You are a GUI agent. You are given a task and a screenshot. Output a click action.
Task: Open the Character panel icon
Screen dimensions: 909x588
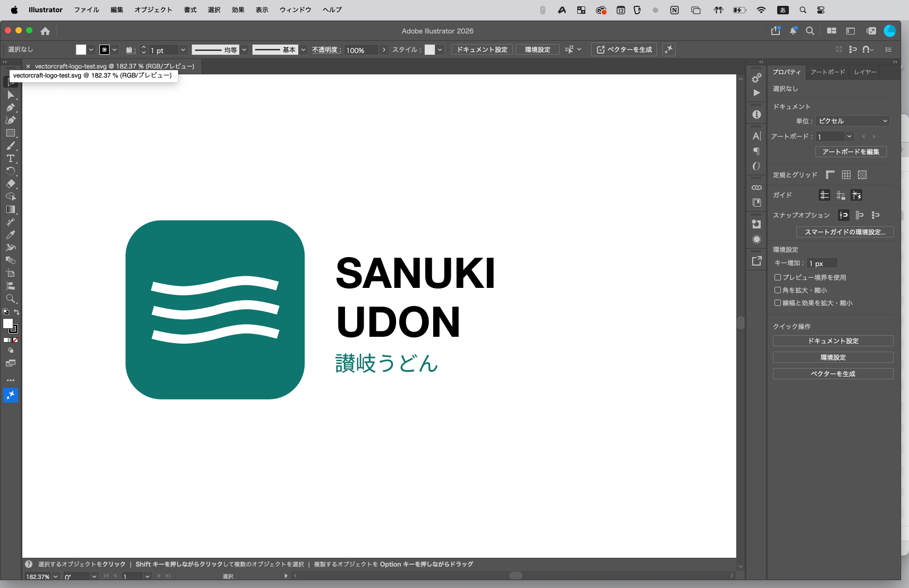756,136
